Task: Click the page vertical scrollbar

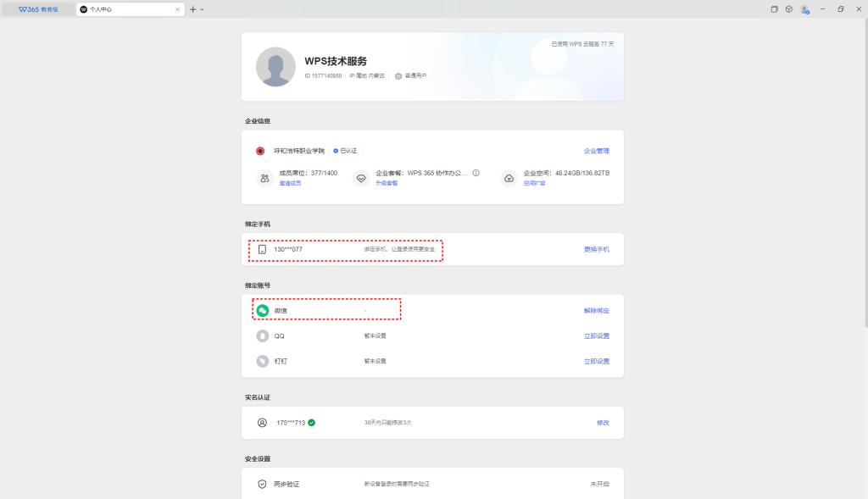Action: (865, 171)
